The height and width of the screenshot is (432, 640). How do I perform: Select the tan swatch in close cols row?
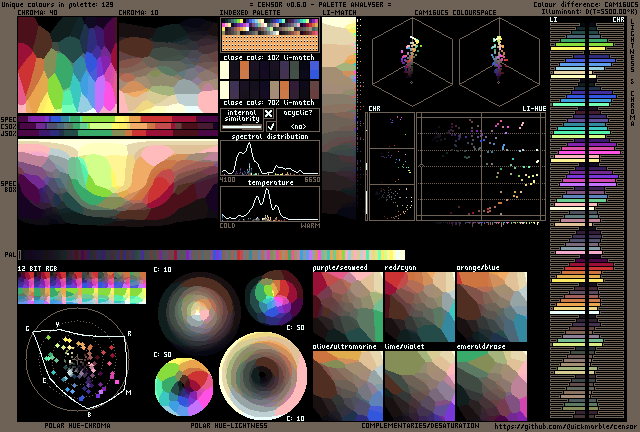coord(275,90)
